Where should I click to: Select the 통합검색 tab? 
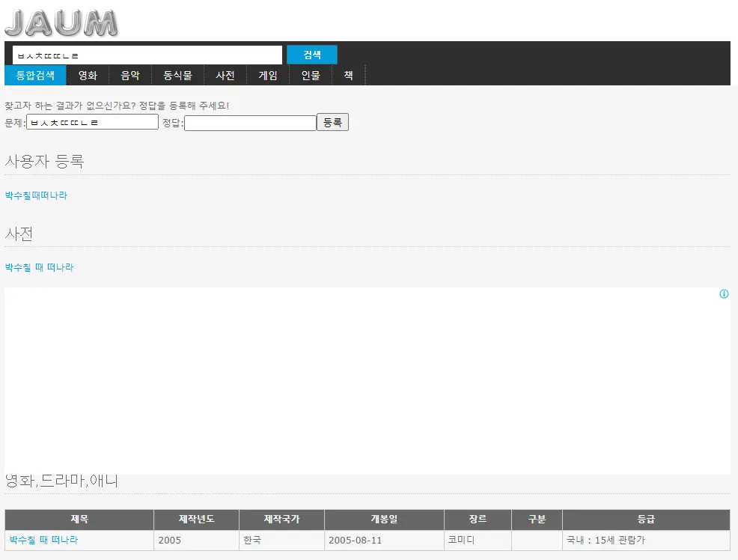coord(35,76)
